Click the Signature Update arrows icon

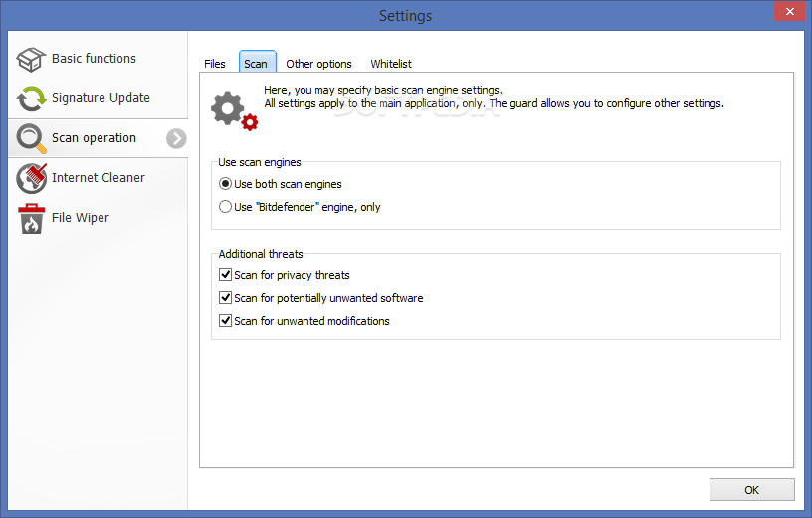31,98
